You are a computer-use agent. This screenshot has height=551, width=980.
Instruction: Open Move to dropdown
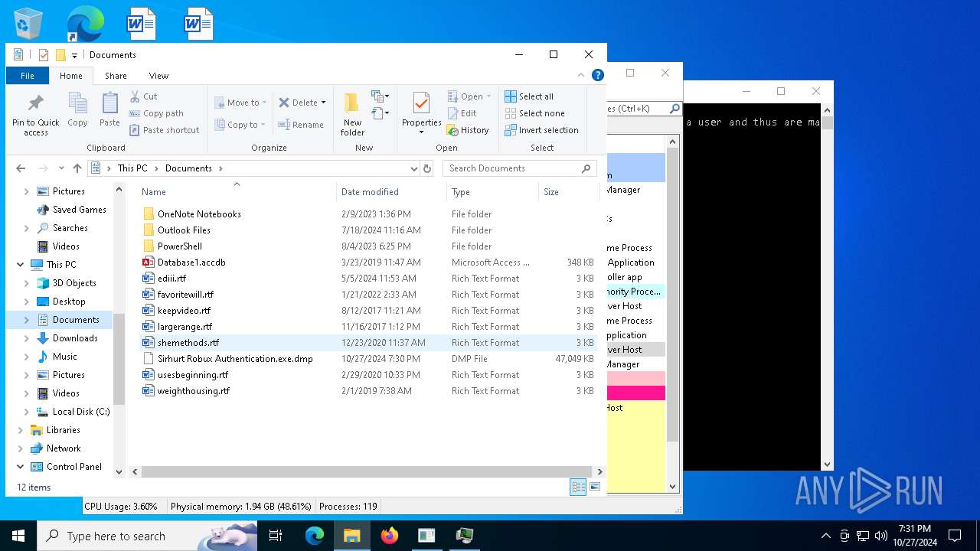(x=240, y=103)
